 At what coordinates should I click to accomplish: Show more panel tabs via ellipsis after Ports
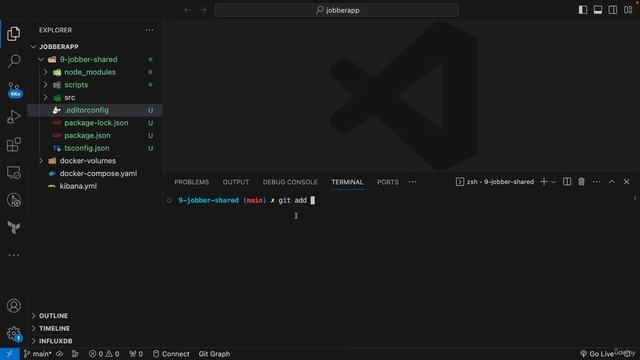413,182
